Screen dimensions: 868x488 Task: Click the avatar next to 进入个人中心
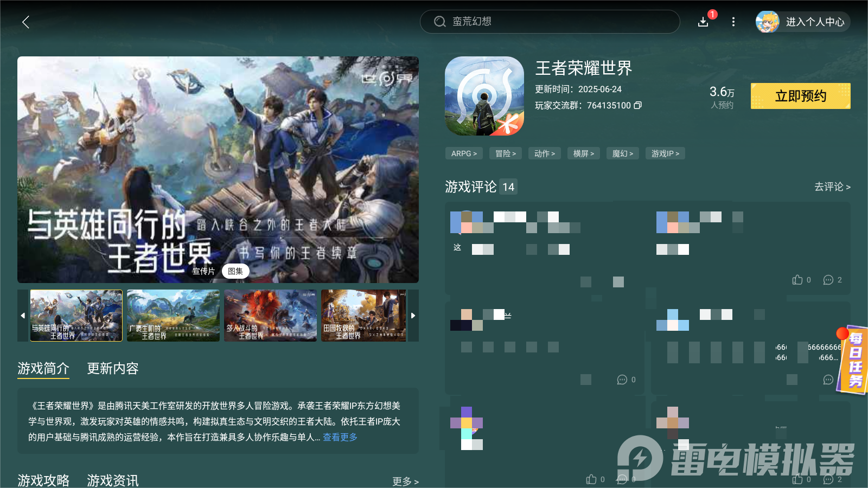pos(767,22)
